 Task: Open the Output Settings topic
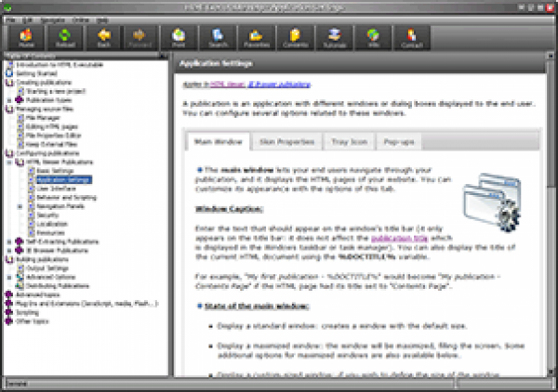point(47,268)
